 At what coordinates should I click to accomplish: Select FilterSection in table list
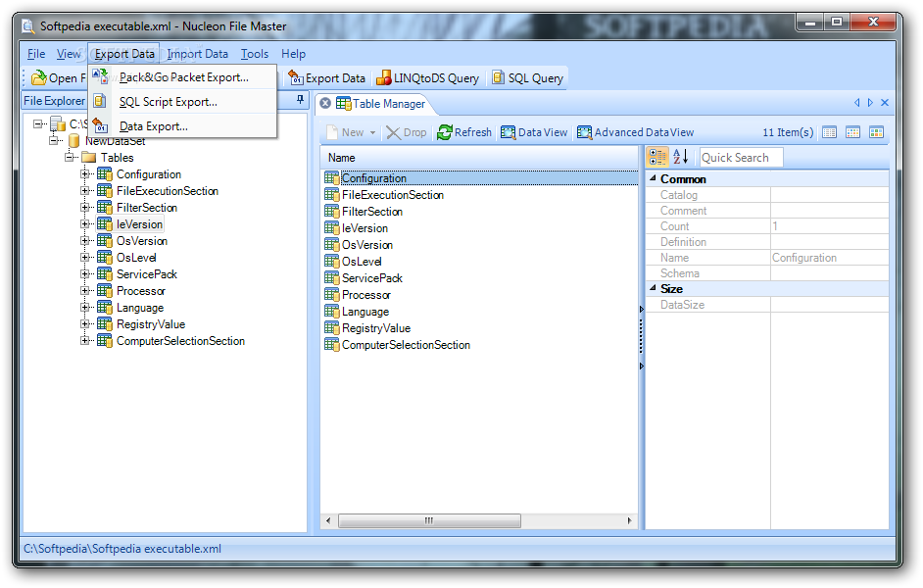372,212
